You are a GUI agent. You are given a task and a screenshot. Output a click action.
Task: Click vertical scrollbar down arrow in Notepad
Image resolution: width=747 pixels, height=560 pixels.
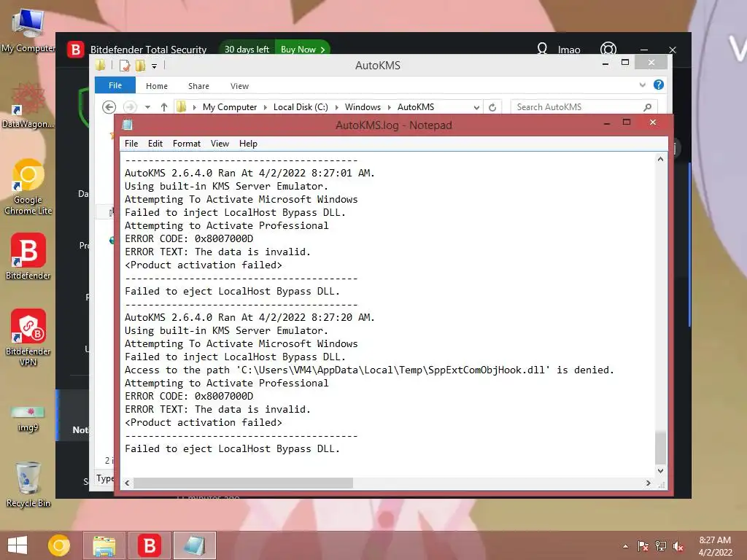pos(660,470)
